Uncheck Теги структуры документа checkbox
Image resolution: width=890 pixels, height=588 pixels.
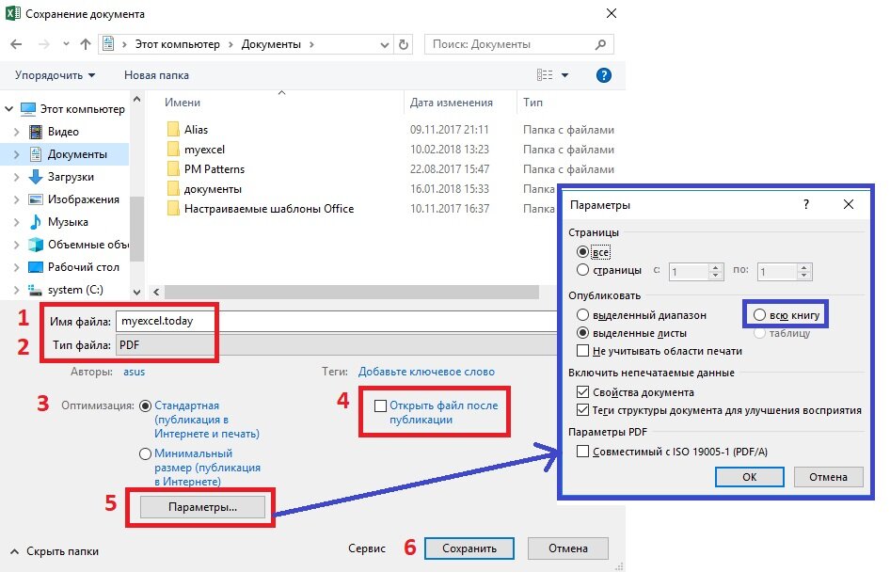[x=582, y=410]
